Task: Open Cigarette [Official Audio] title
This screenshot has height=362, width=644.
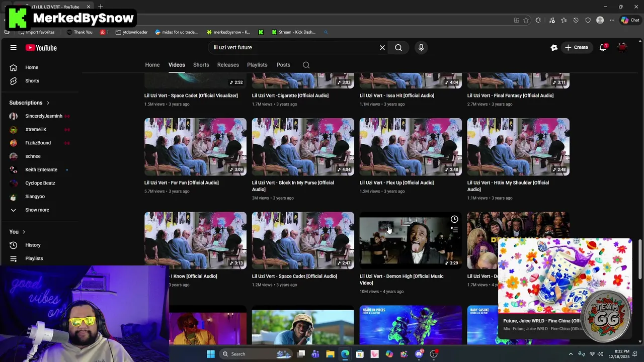Action: point(290,96)
